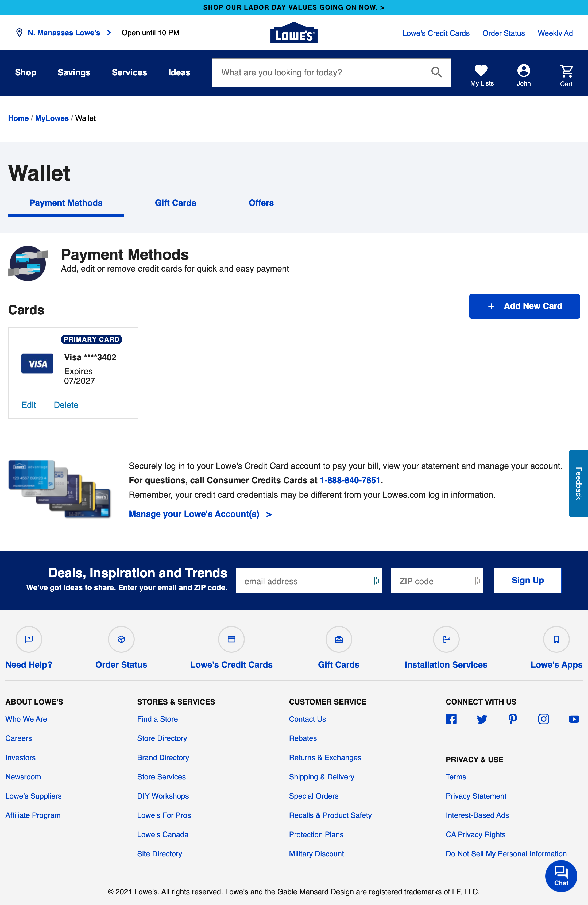Open the Services navigation dropdown
This screenshot has height=905, width=588.
(129, 72)
